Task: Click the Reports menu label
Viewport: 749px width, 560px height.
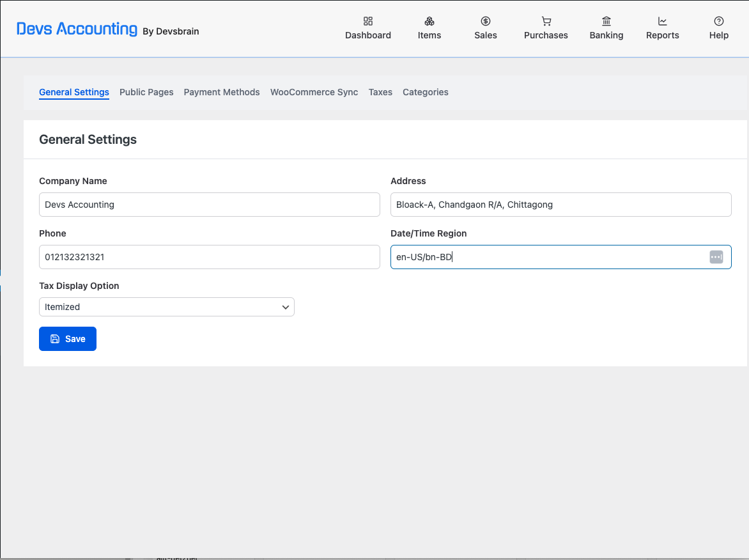Action: click(x=662, y=35)
